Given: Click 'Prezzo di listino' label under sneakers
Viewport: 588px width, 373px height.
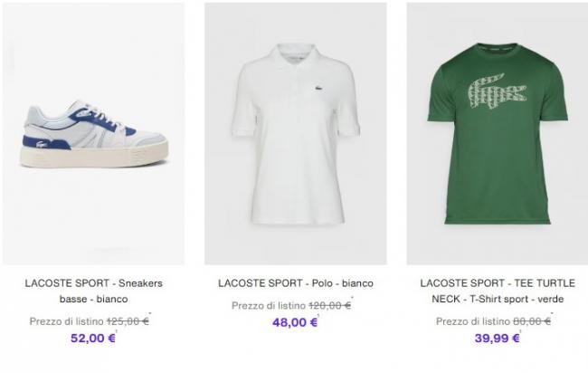Looking at the screenshot, I should tap(67, 321).
